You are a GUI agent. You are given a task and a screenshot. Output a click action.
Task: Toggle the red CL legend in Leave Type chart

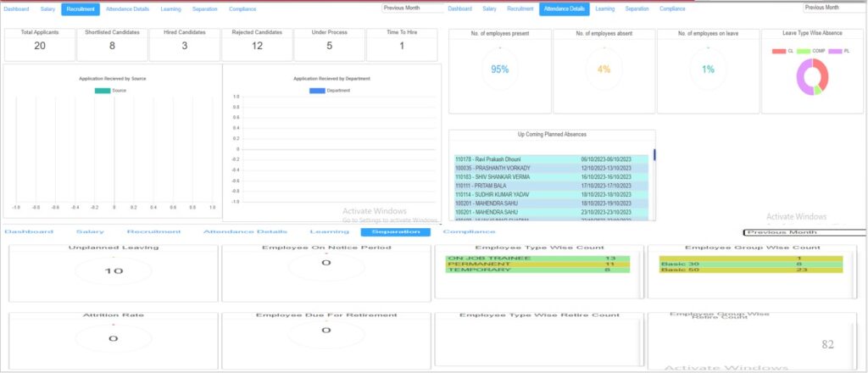[x=778, y=52]
